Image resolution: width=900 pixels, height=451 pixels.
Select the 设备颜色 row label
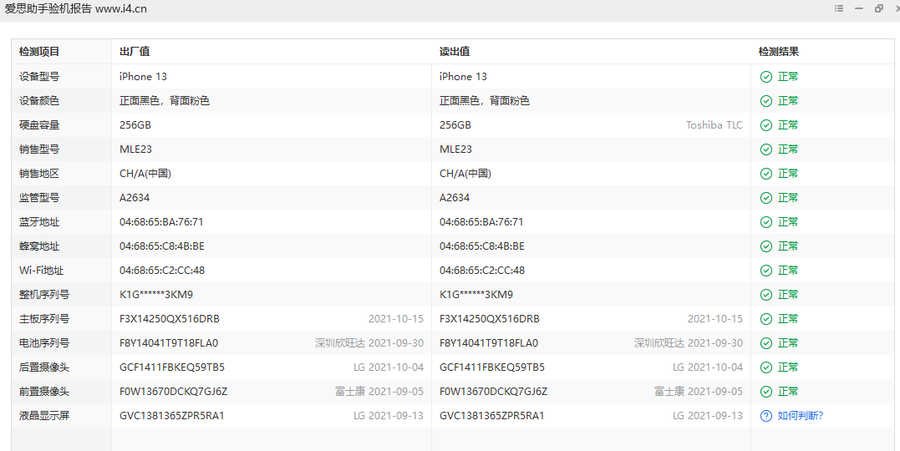click(x=39, y=100)
